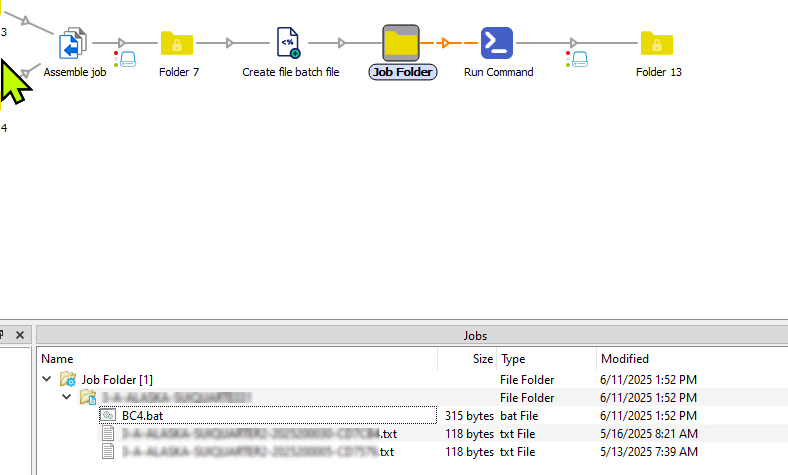
Task: Click the highlighted Job Folder element
Action: (x=402, y=44)
